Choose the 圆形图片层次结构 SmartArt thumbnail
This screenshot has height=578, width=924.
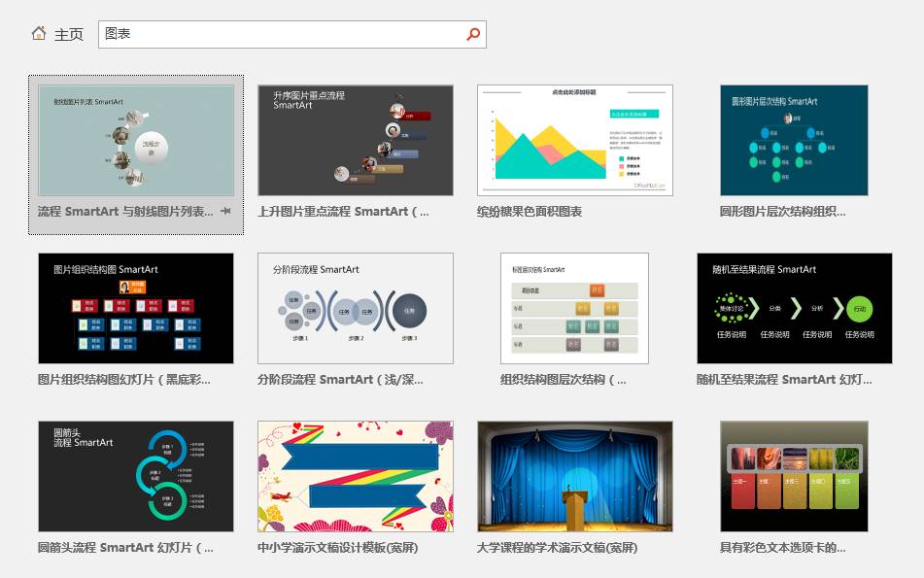tap(794, 141)
